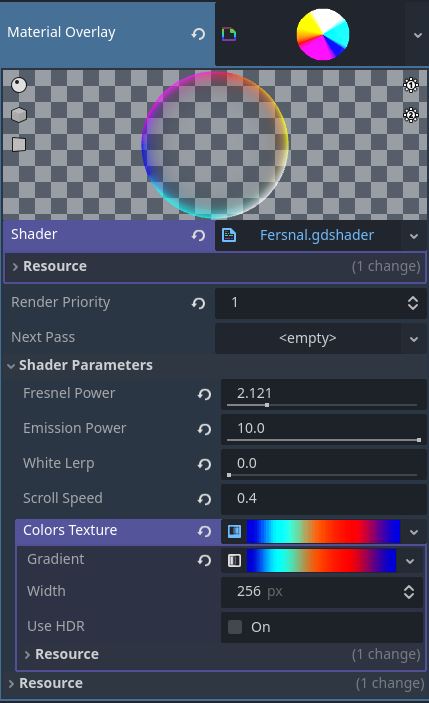Increment the Render Priority stepper
The image size is (429, 703).
(x=413, y=299)
